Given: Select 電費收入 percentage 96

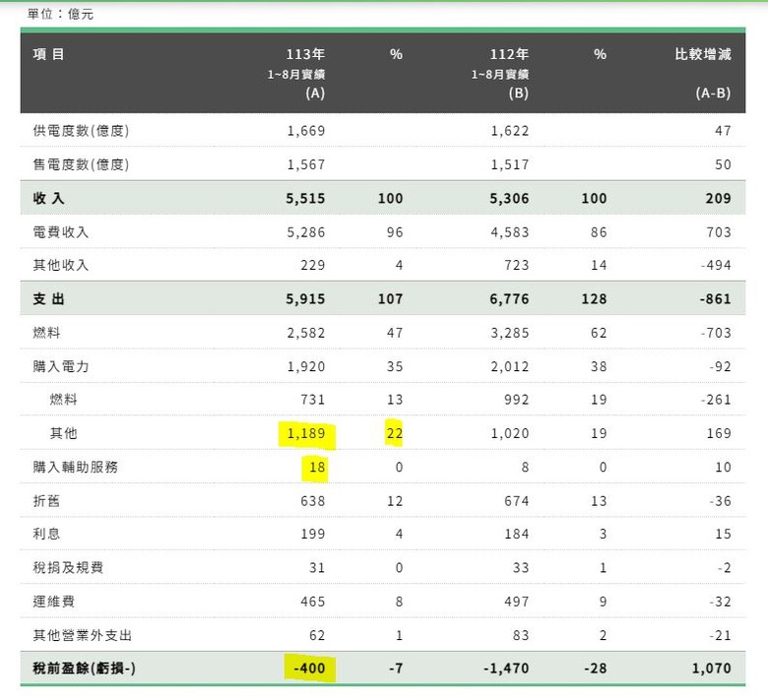Looking at the screenshot, I should point(395,232).
